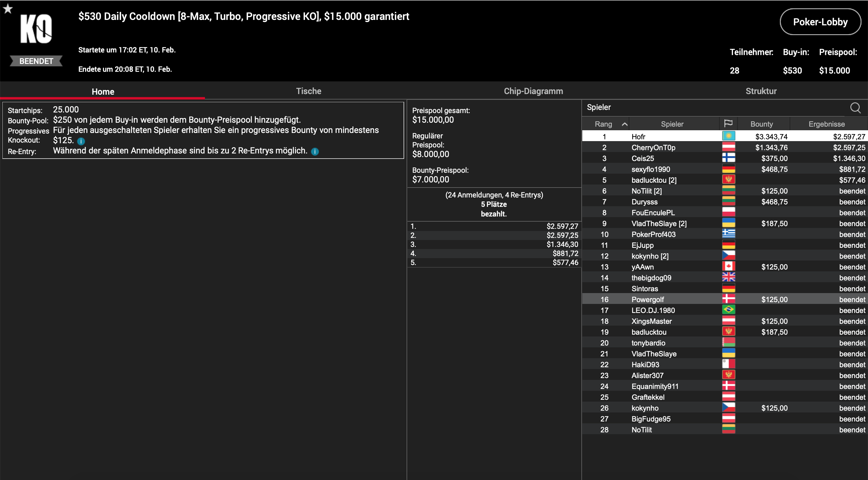Click the Spieler column header

672,124
